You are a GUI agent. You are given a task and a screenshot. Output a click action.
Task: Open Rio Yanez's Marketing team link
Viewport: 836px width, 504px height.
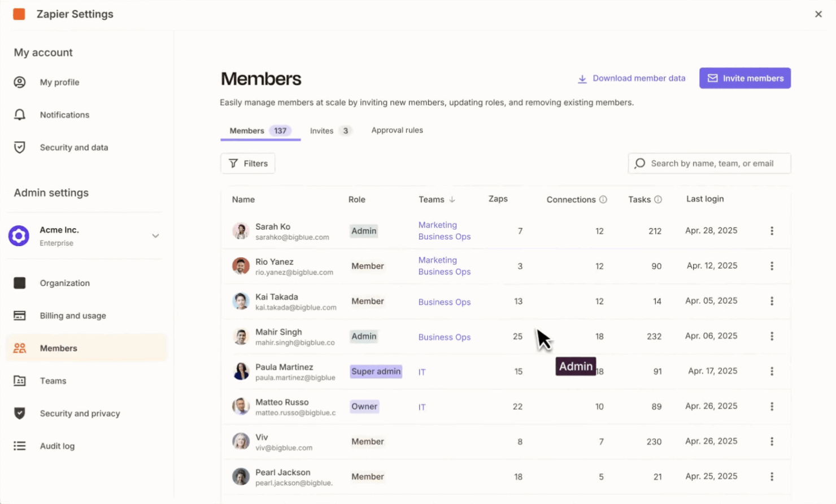(438, 260)
